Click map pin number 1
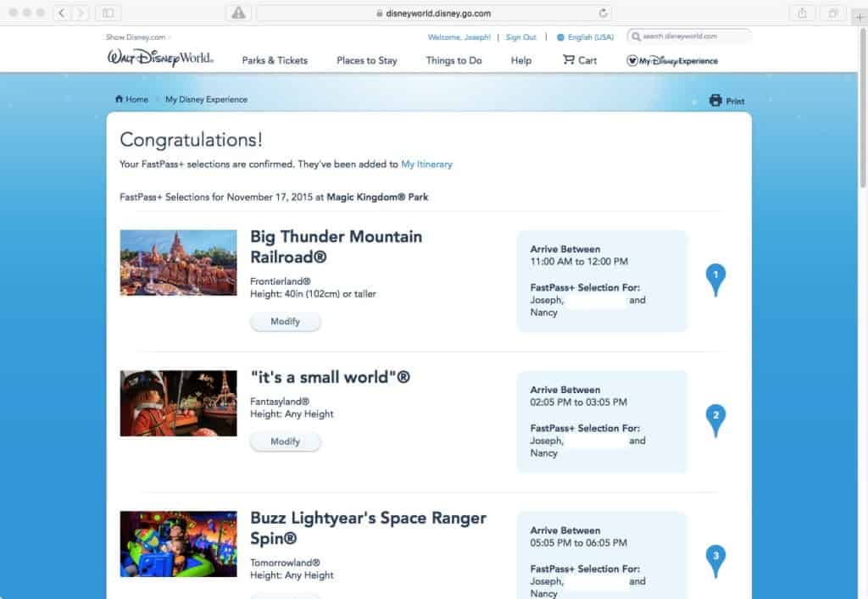 [x=715, y=280]
